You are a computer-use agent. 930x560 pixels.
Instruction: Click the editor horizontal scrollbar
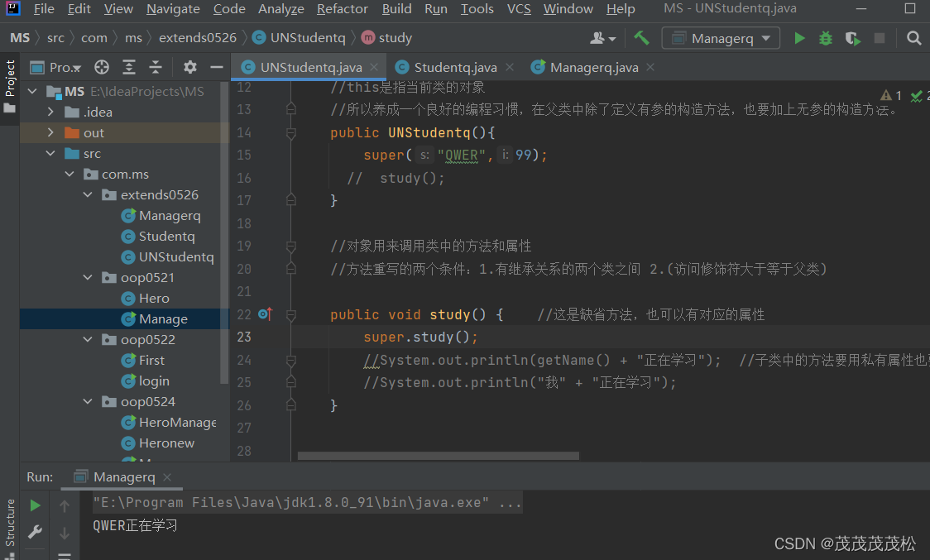[x=439, y=456]
